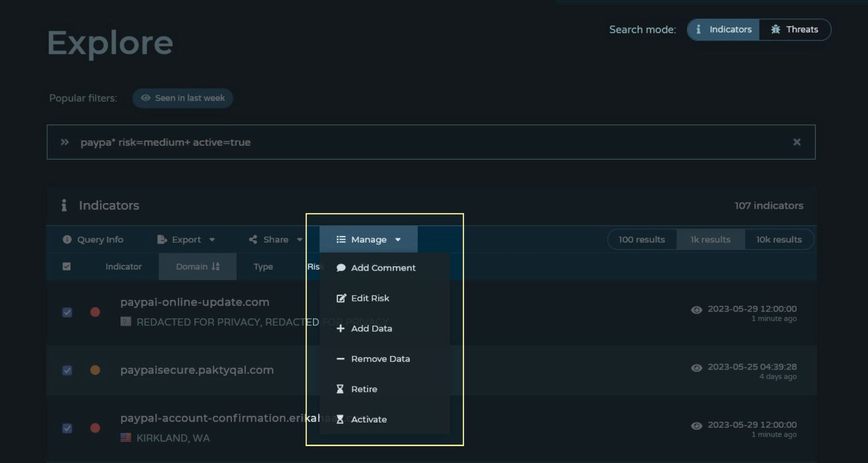Choose Add Comment from Manage menu
Image resolution: width=868 pixels, height=463 pixels.
click(x=384, y=268)
